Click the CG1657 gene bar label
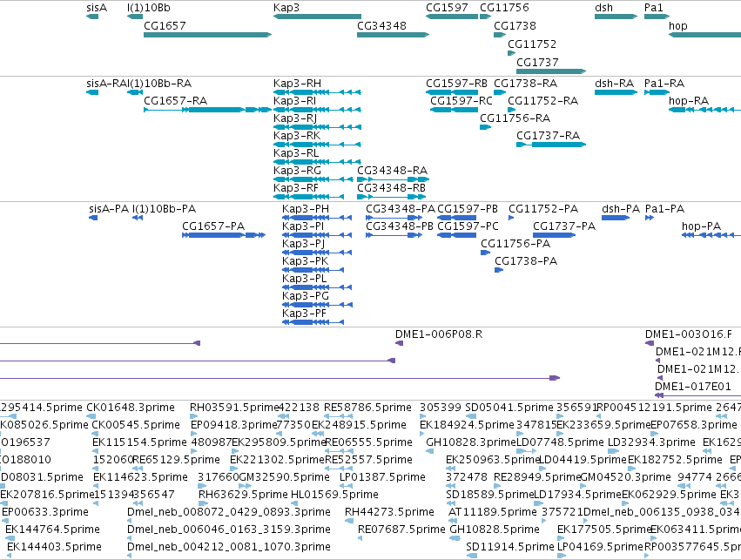This screenshot has height=560, width=741. tap(165, 25)
